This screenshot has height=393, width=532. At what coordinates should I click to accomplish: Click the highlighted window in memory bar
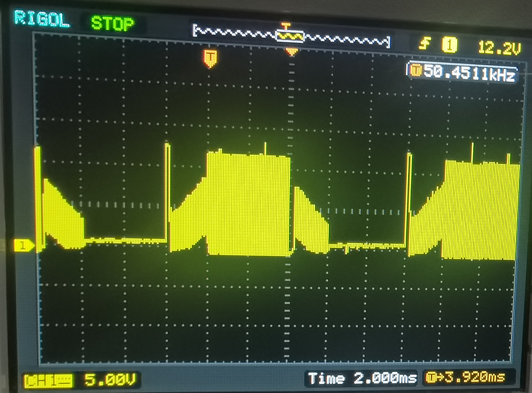click(x=291, y=35)
